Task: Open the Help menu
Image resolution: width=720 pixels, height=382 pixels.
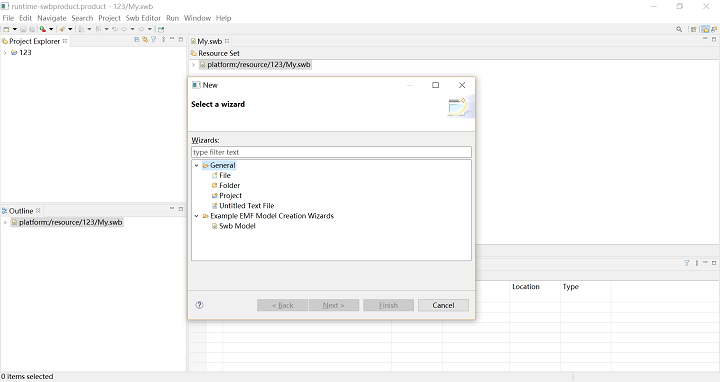Action: pyautogui.click(x=224, y=18)
